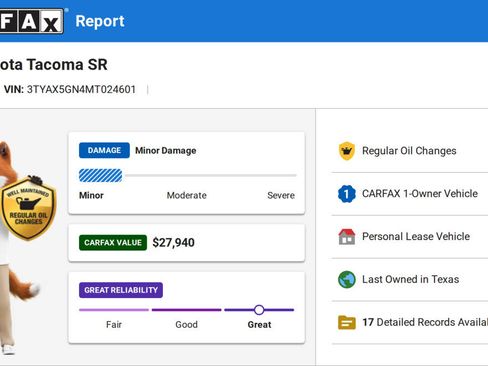Click the blue DAMAGE badge
Image resolution: width=488 pixels, height=366 pixels.
point(104,150)
